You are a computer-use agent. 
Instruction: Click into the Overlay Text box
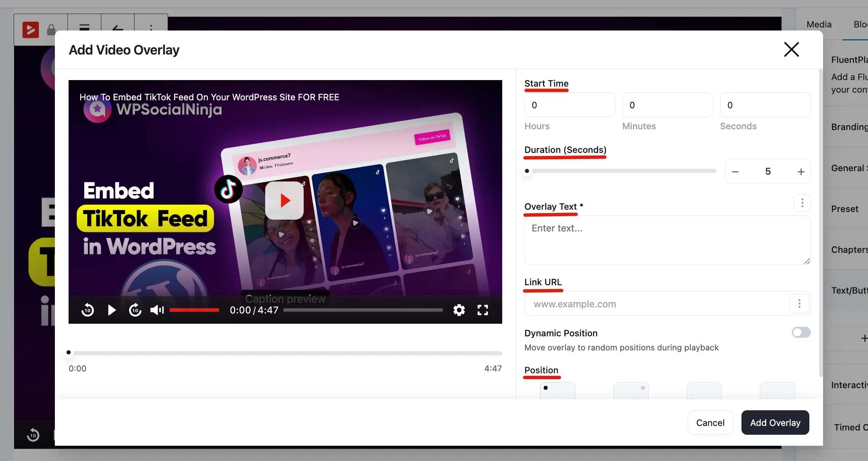668,240
